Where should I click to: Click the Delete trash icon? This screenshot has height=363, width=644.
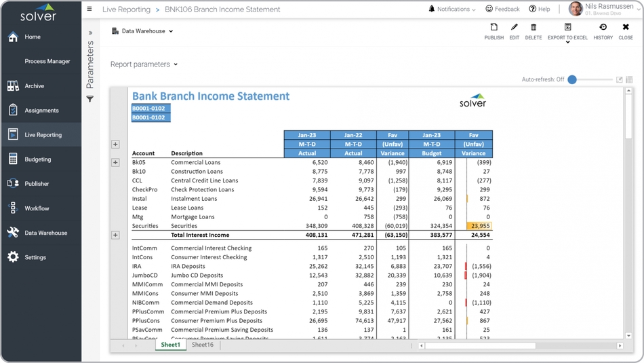(x=534, y=28)
